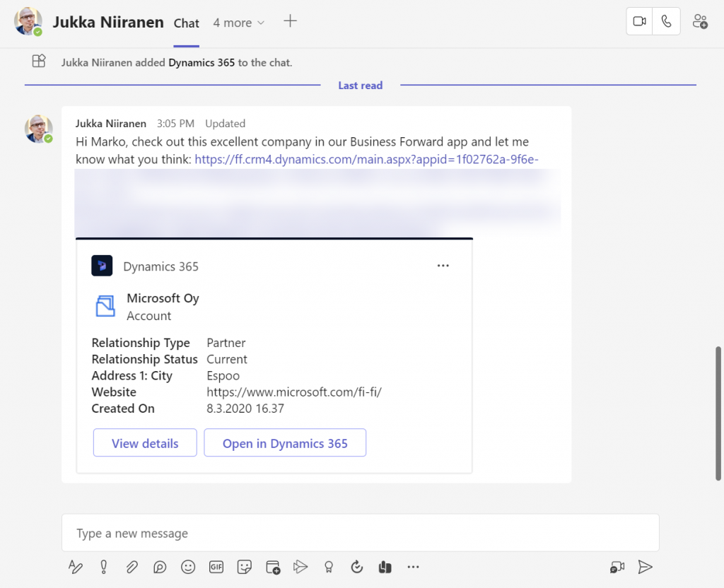Click Jukka Niiranen name above message

click(111, 123)
